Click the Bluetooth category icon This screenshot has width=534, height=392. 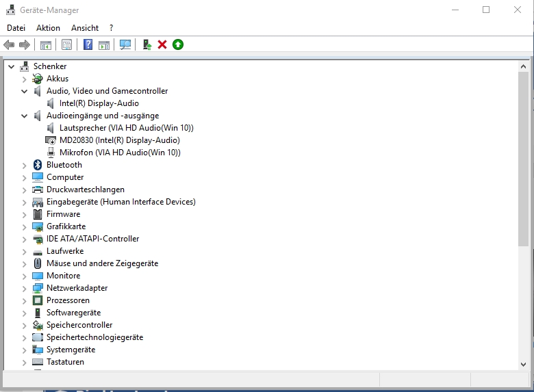click(38, 165)
